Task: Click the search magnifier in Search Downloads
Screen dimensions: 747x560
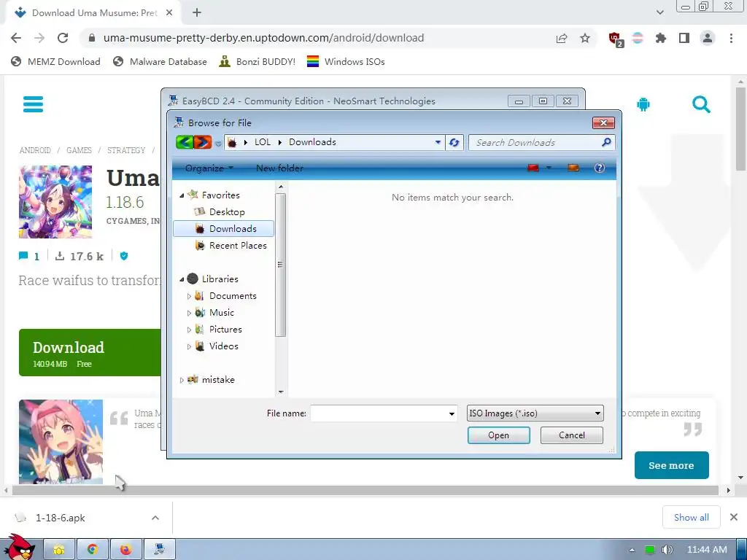Action: [606, 142]
